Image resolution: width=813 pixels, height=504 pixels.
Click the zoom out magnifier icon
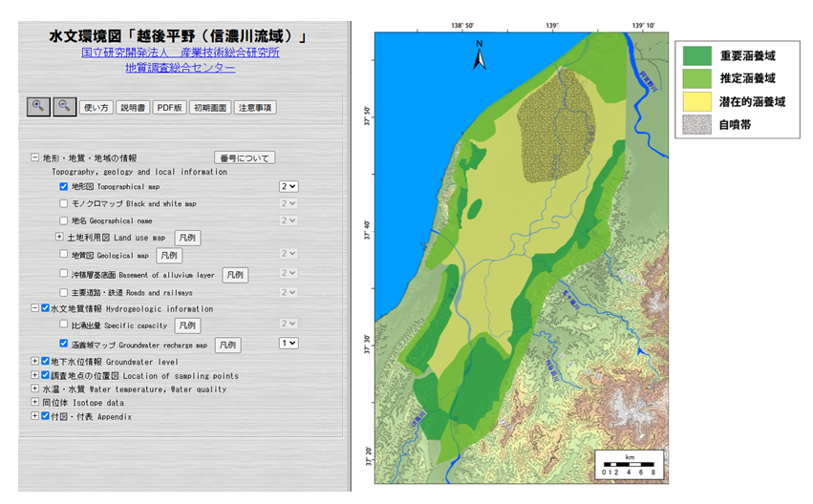click(65, 107)
